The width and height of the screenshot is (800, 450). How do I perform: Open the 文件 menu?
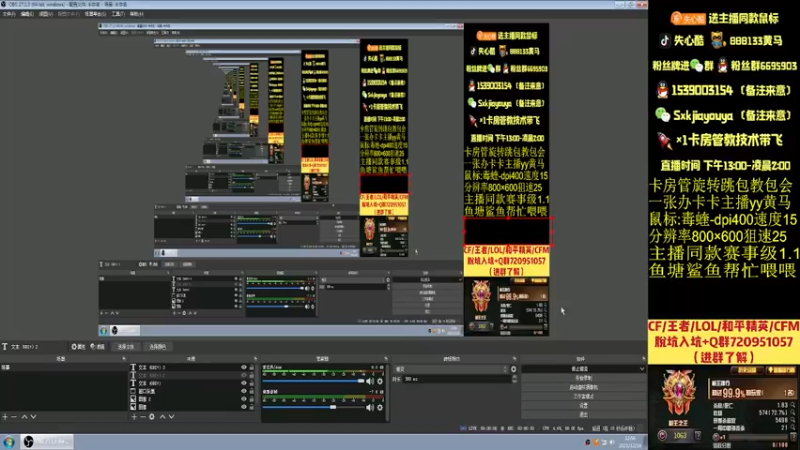[9, 14]
